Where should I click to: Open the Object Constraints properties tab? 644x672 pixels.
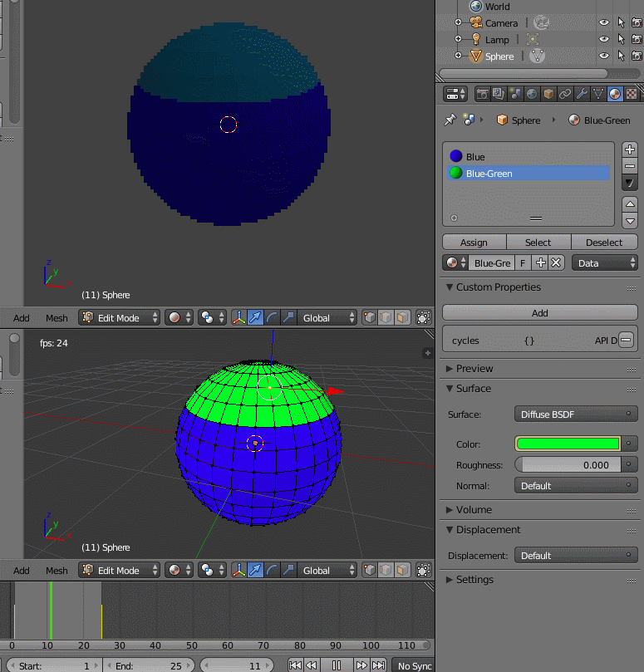[x=565, y=94]
